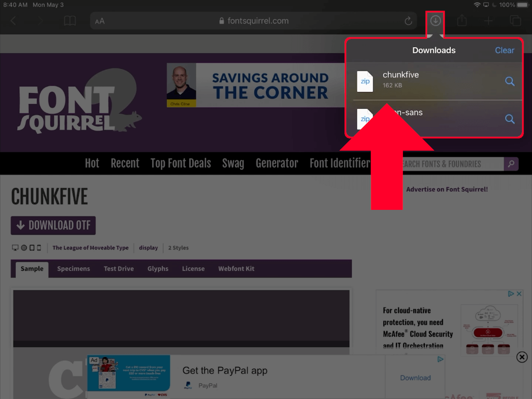Tap the Safari forward arrow
Screen dimensions: 532x399
[40, 21]
